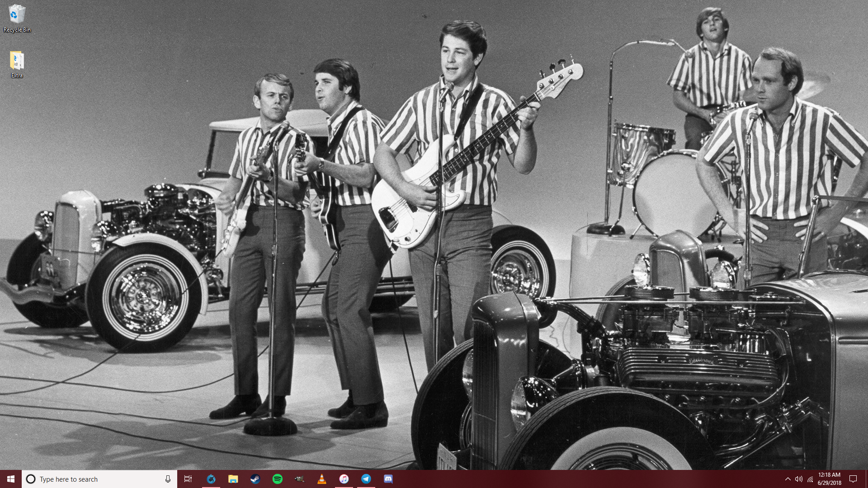Open Discord from the taskbar

(388, 479)
